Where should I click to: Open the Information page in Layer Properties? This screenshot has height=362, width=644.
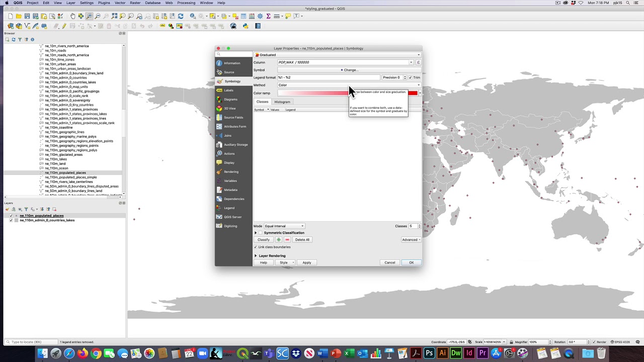pyautogui.click(x=233, y=63)
